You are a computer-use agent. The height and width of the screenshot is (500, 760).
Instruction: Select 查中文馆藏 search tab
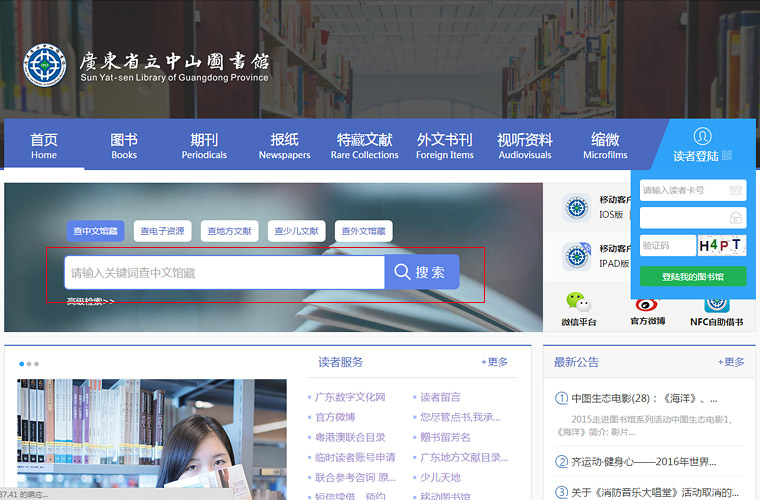(x=95, y=231)
